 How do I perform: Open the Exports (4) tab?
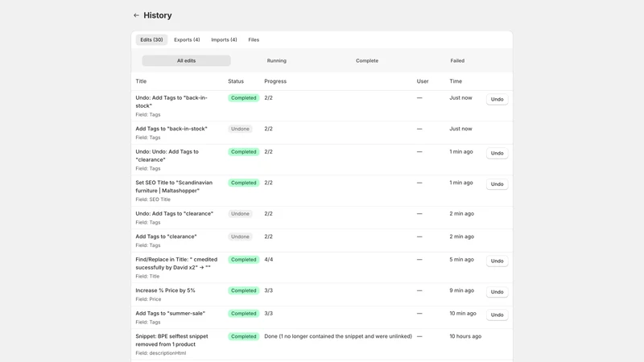[187, 39]
